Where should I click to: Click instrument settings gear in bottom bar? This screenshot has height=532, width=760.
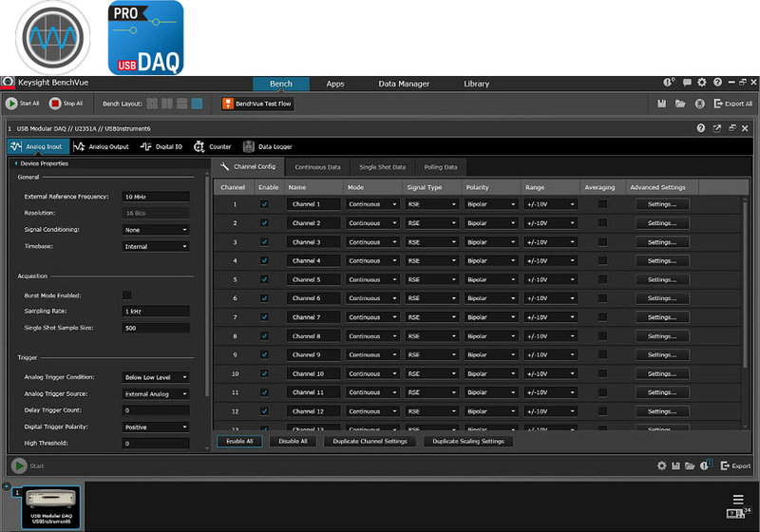point(661,465)
